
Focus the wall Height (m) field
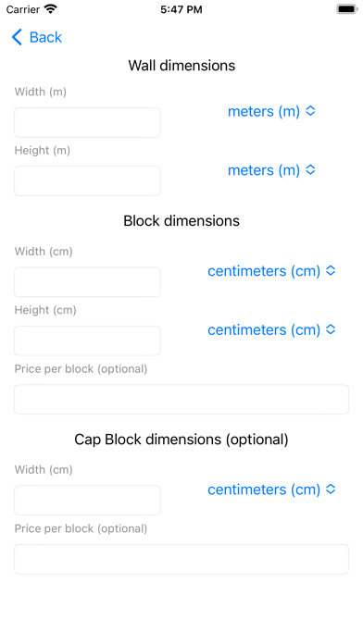click(x=88, y=180)
